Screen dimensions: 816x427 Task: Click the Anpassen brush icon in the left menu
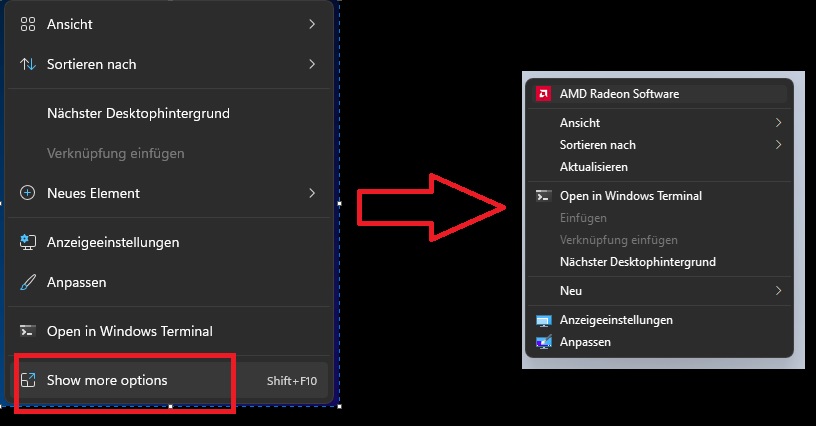(x=28, y=282)
